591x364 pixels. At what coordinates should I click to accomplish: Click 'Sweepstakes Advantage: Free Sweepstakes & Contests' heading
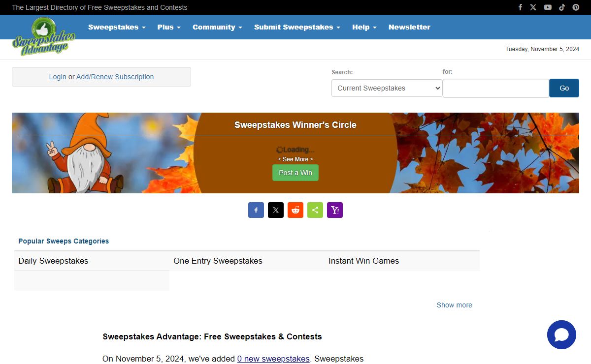click(x=212, y=336)
